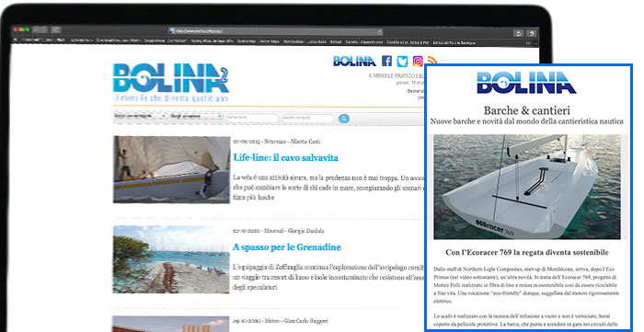Click the paragraph beginning 'Lo scafo è realizzato'
644x332 pixels.
coord(526,320)
